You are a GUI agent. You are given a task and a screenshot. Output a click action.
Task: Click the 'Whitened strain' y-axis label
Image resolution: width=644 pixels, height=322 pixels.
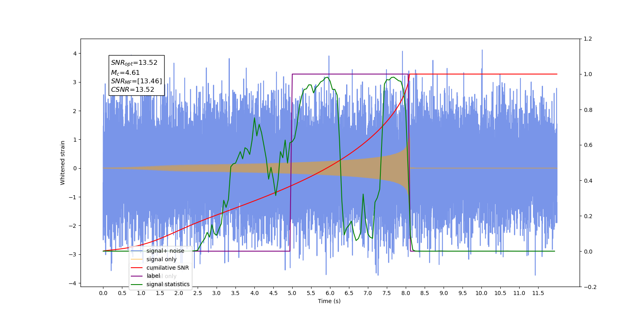tap(63, 163)
